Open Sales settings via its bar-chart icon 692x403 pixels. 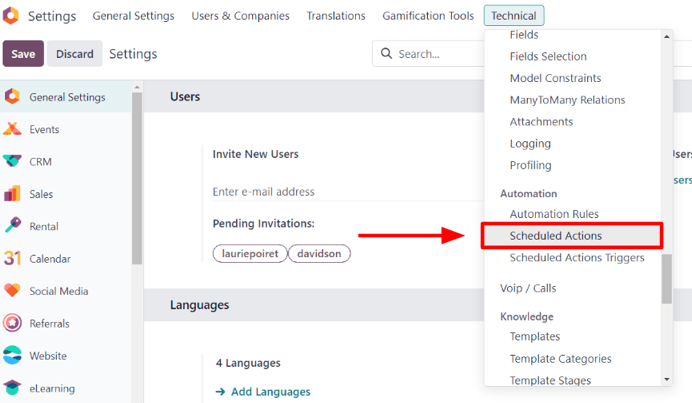point(12,194)
